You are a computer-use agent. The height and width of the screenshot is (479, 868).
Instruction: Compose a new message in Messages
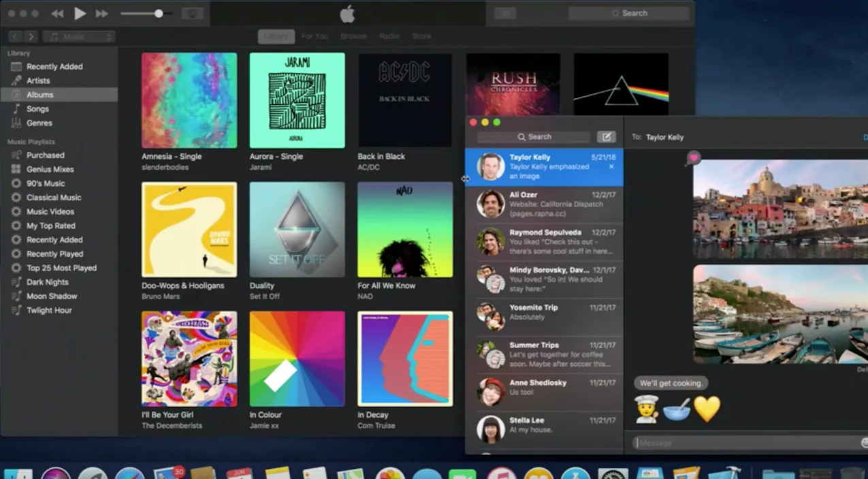point(606,137)
